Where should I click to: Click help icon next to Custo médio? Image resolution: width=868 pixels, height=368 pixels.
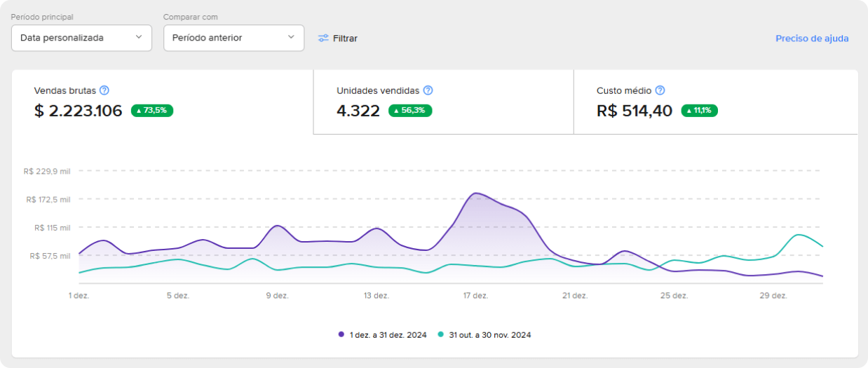coord(660,90)
